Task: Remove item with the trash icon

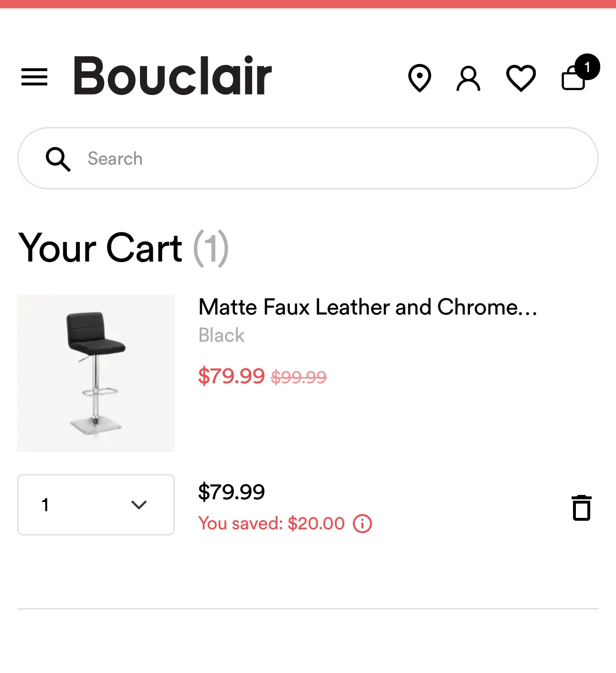Action: (582, 508)
